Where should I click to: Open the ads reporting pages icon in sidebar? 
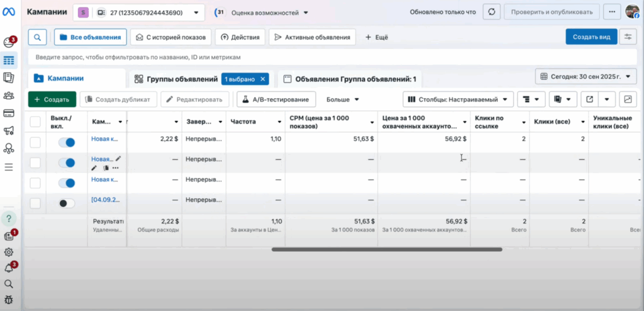9,77
